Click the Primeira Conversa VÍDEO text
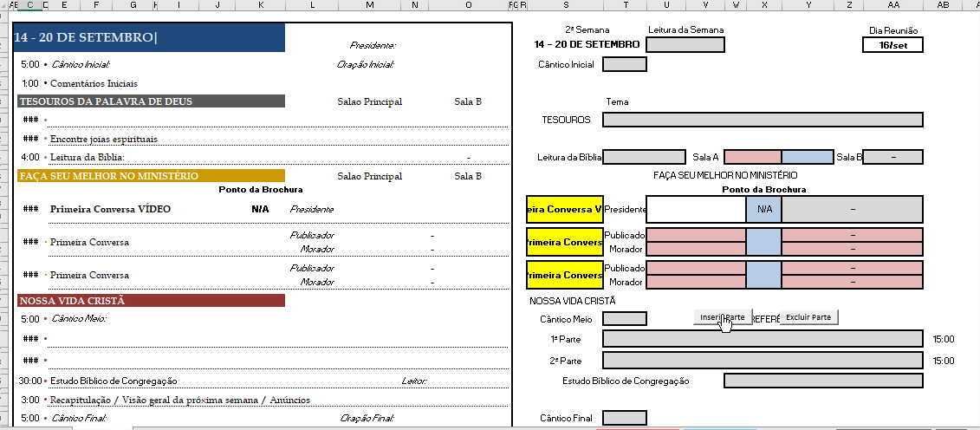The height and width of the screenshot is (430, 980). pos(110,210)
